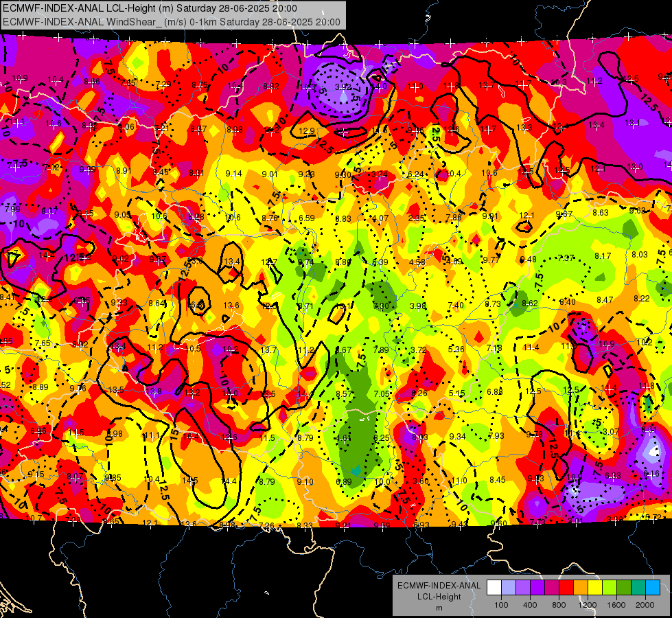Click the teal legend swatch

coord(638,588)
